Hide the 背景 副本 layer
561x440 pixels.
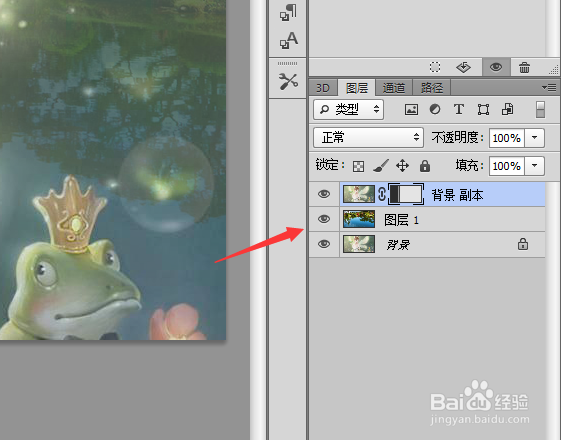(324, 194)
